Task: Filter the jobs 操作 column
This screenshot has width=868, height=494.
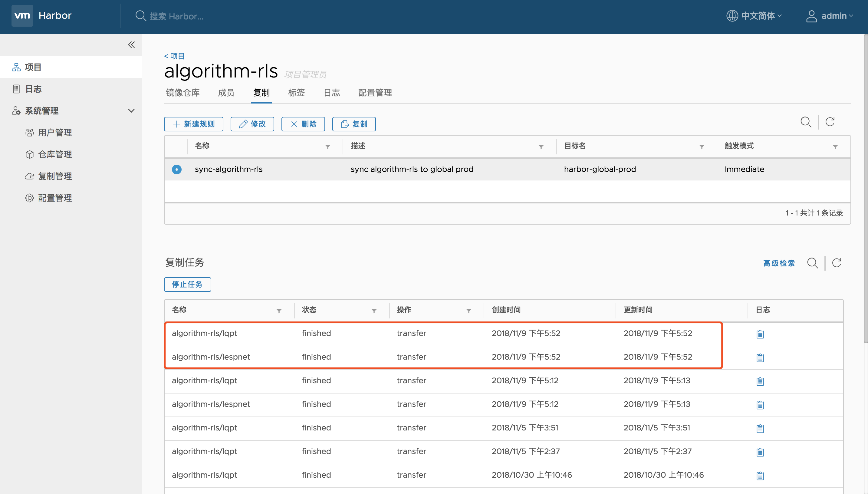Action: (469, 311)
